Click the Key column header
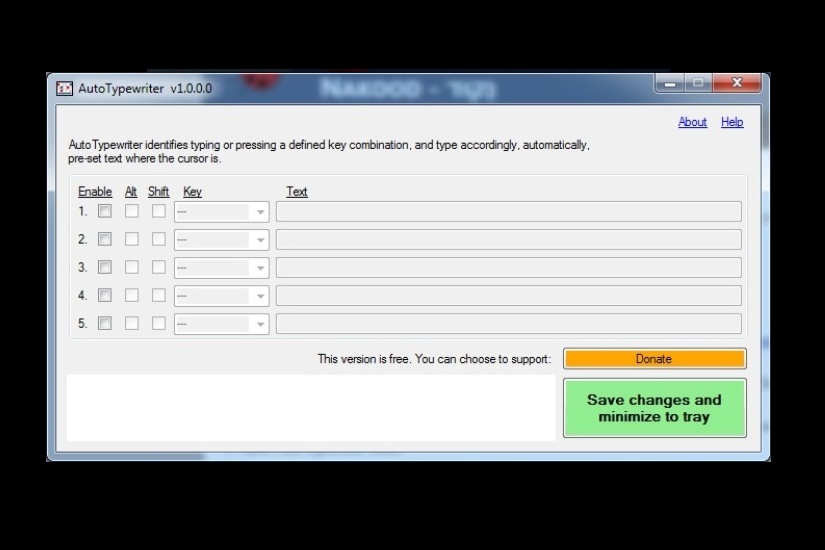This screenshot has width=825, height=550. click(192, 192)
